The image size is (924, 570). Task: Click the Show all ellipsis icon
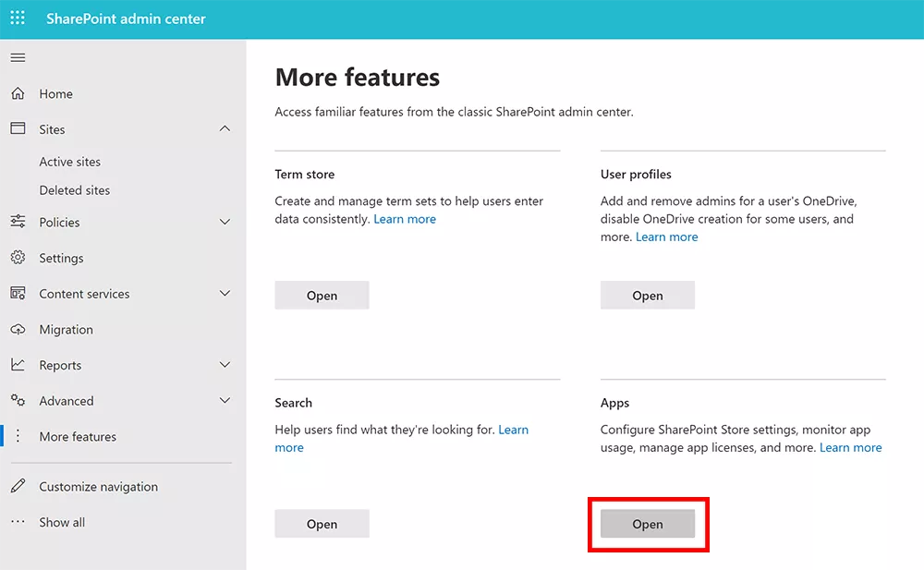pos(18,522)
